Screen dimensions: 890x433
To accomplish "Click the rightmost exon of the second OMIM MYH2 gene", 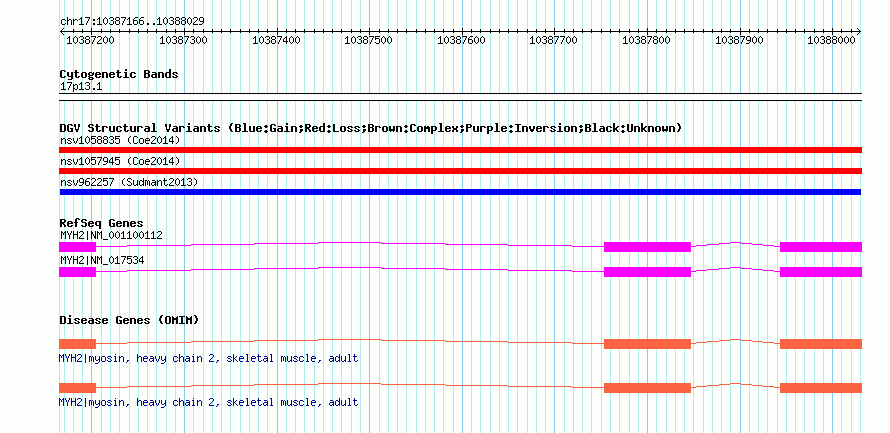I will 821,388.
